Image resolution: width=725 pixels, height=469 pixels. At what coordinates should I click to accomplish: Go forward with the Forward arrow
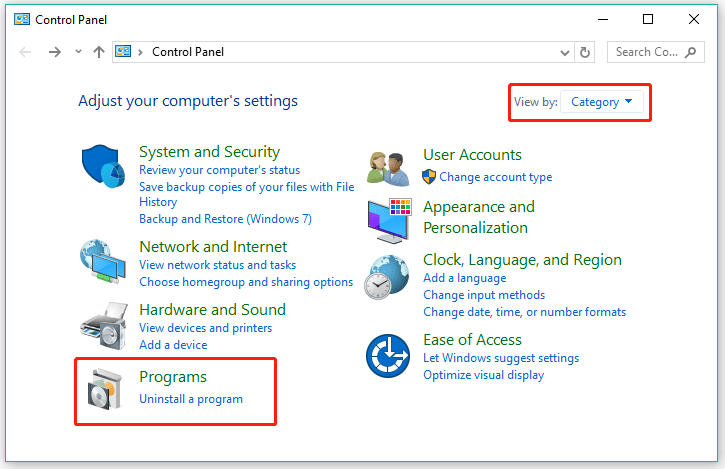pos(55,52)
